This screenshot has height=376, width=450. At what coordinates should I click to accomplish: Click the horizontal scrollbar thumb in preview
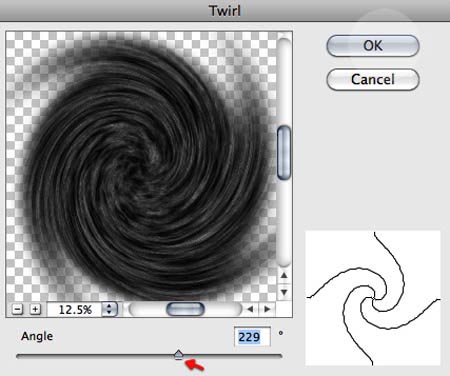[x=185, y=309]
